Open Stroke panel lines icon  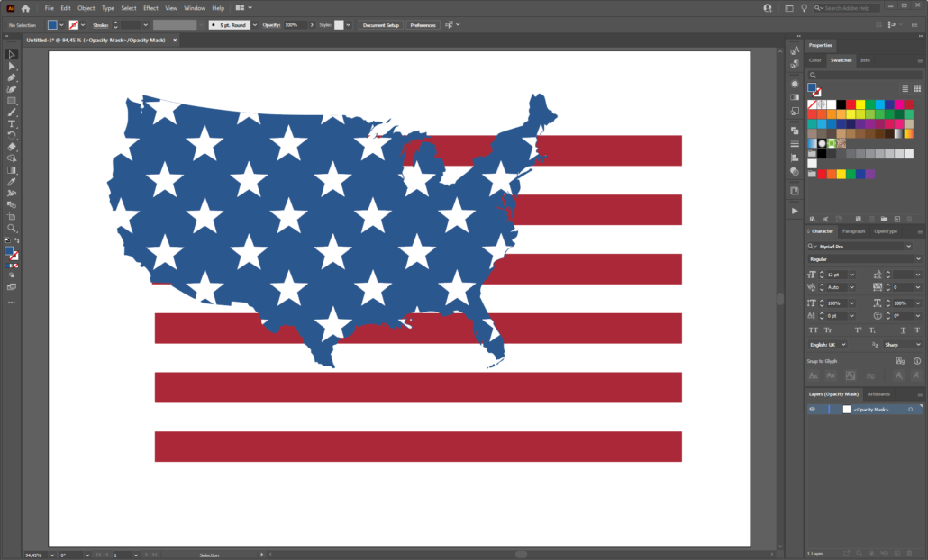795,144
